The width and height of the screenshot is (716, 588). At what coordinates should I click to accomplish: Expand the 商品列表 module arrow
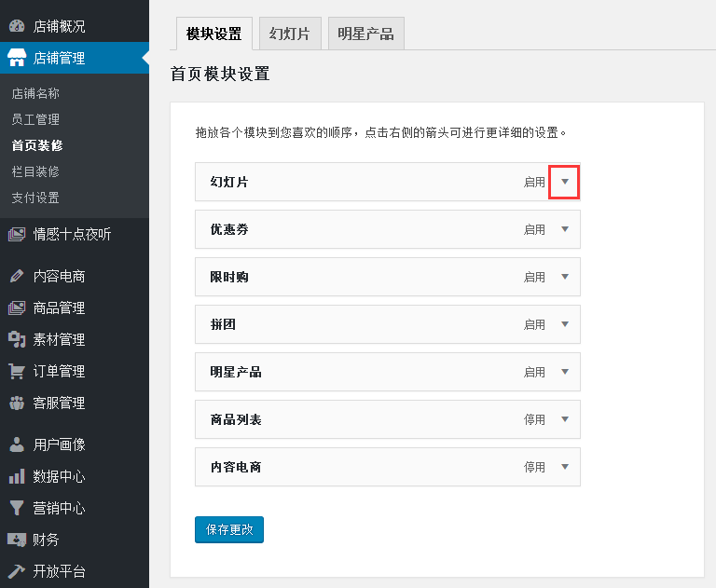565,419
